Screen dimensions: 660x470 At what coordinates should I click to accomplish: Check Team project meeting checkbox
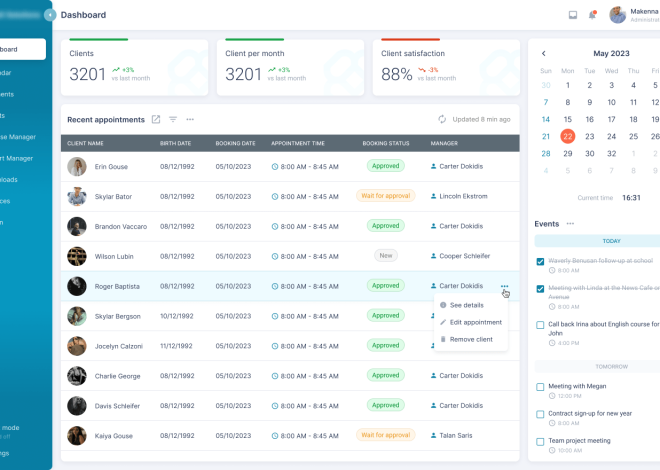click(x=540, y=442)
